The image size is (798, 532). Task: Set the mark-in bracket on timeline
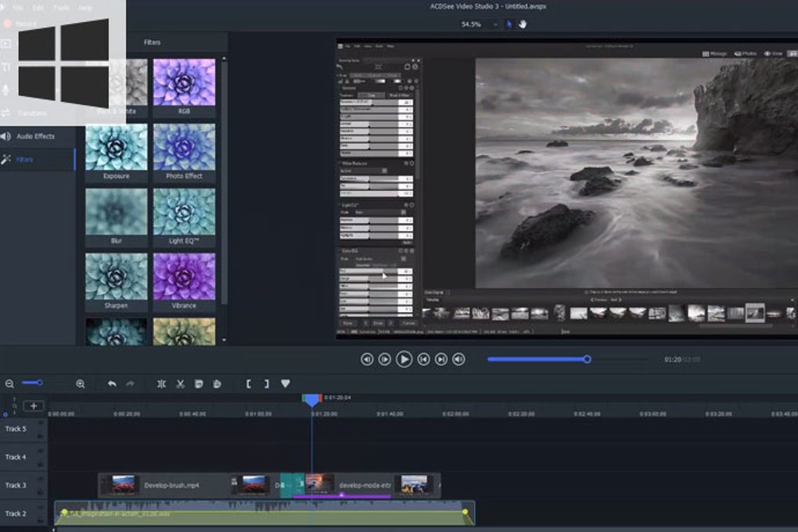[x=249, y=383]
